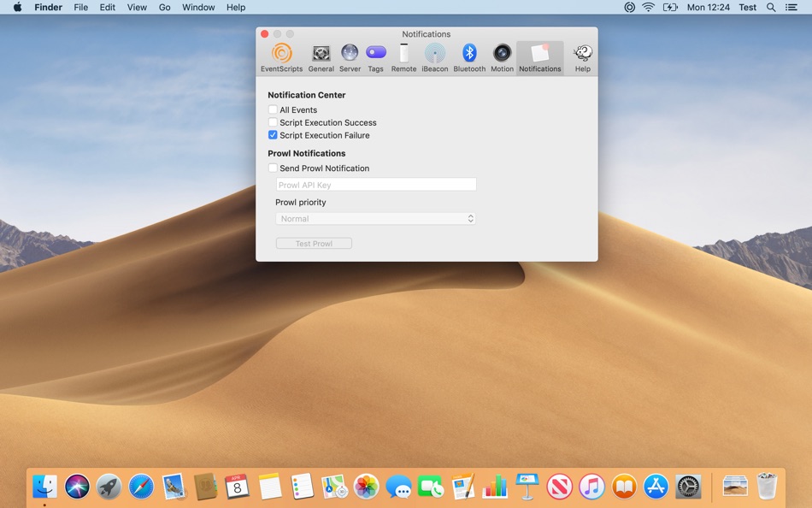
Task: Enable the All Events checkbox
Action: (x=273, y=109)
